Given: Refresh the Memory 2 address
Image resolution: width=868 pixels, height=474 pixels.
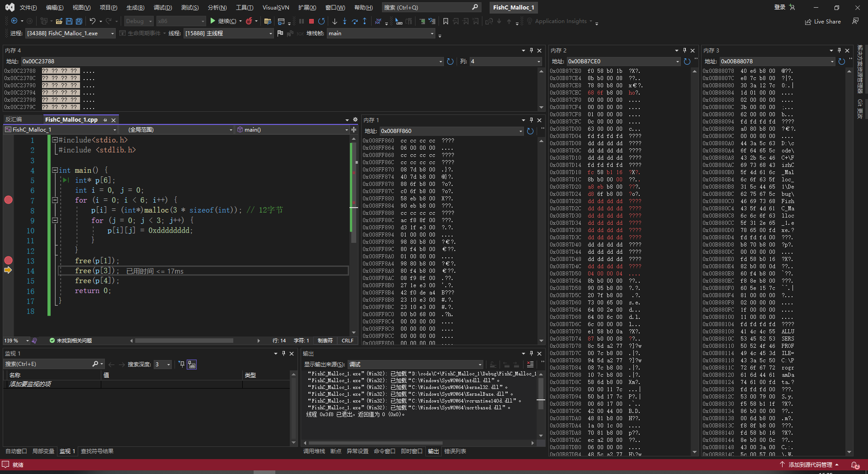Looking at the screenshot, I should tap(687, 62).
